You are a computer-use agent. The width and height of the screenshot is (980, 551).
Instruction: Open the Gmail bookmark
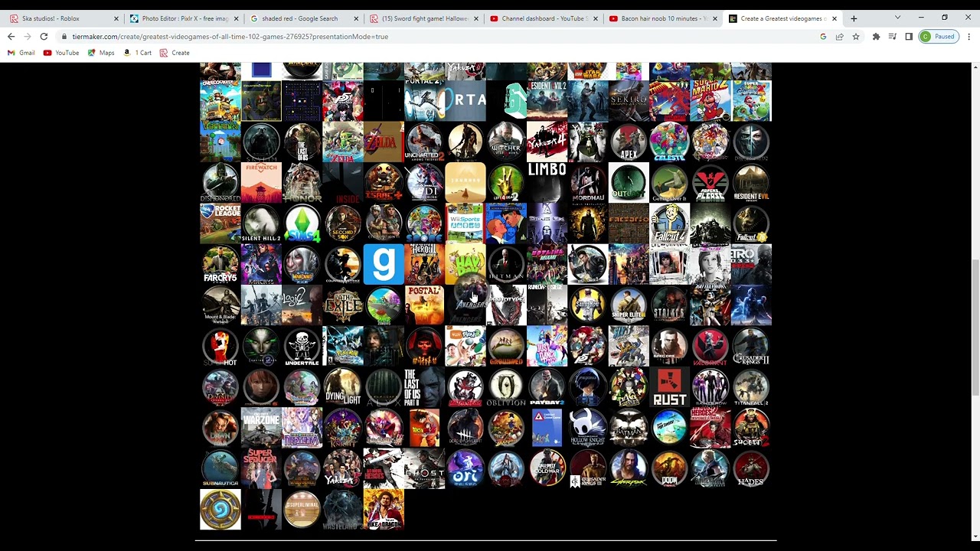tap(21, 53)
